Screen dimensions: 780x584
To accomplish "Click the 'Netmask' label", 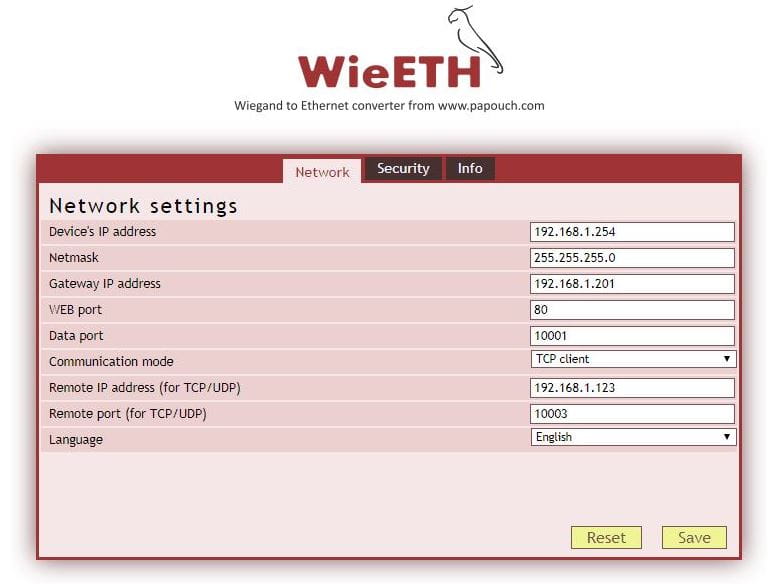I will (74, 258).
